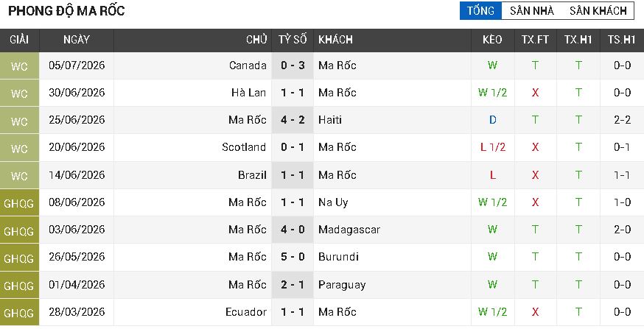The width and height of the screenshot is (644, 329).
Task: Open the Paraguay team link
Action: [342, 285]
